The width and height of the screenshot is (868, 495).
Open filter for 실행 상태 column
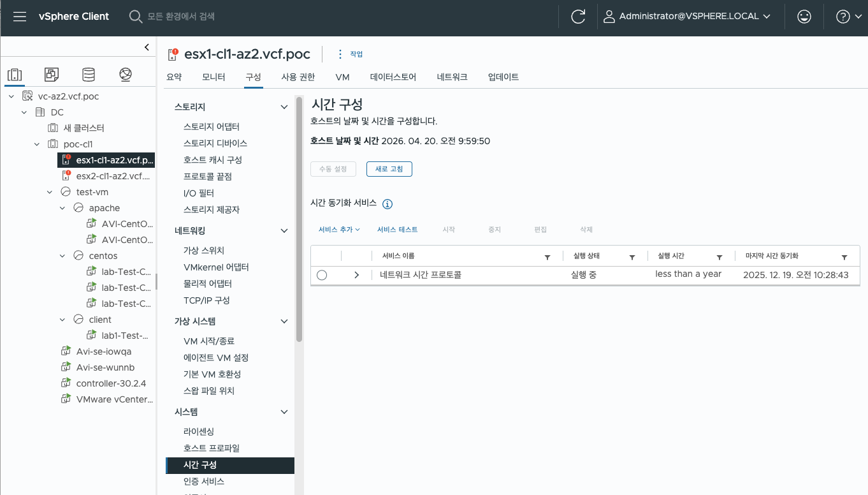(632, 257)
